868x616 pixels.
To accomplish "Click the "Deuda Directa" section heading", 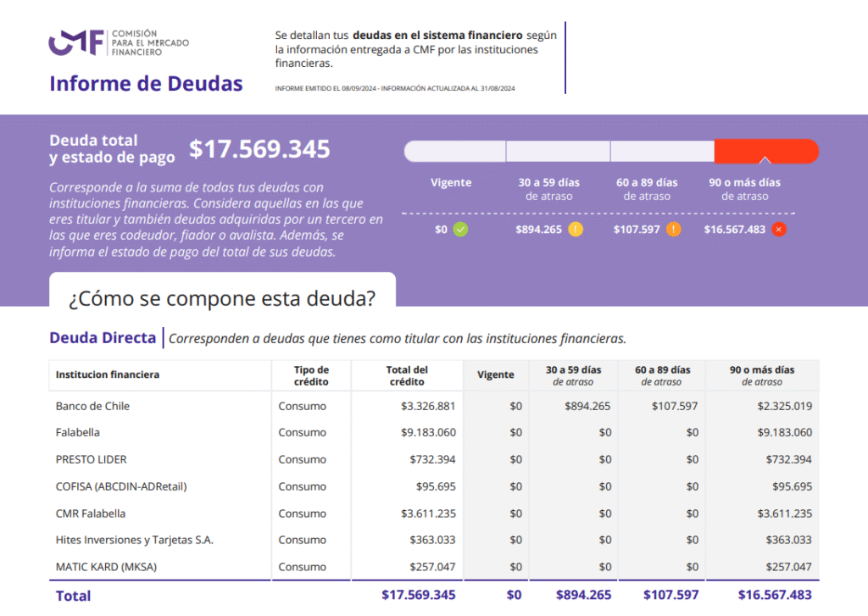I will click(x=103, y=338).
